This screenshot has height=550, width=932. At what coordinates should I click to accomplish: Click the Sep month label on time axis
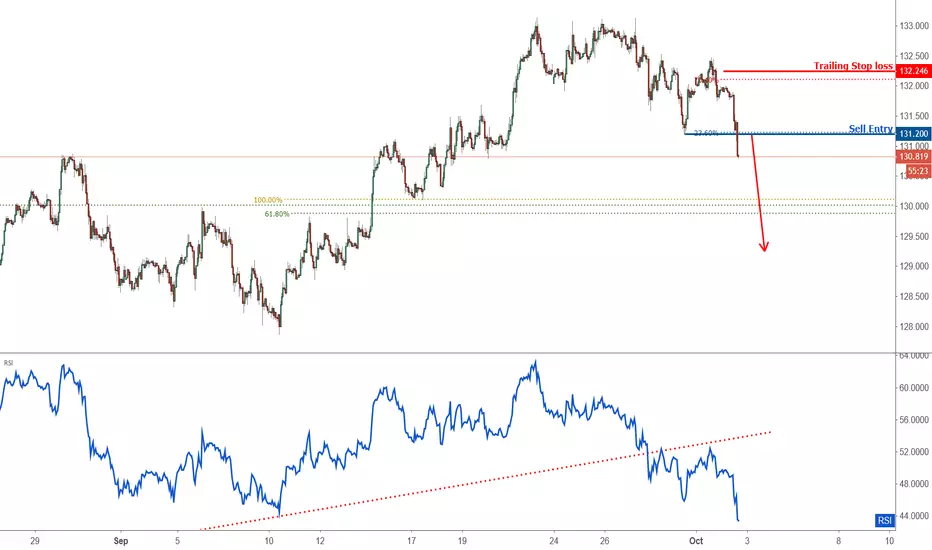tap(121, 541)
